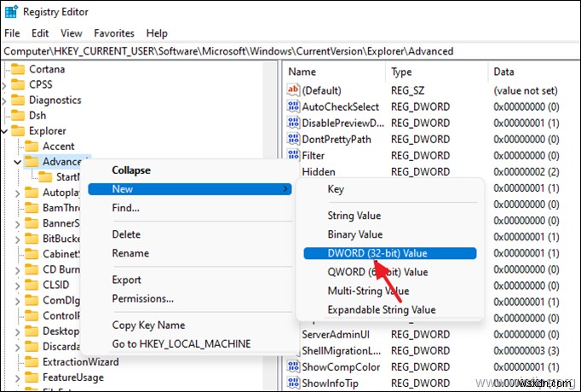Expand the Autoplay tree node

point(17,193)
